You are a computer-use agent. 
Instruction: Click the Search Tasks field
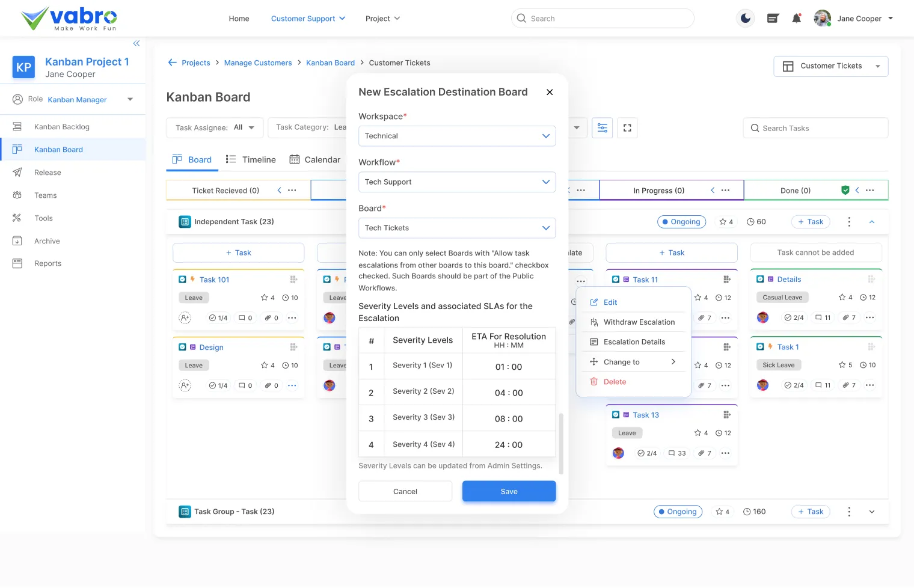815,128
